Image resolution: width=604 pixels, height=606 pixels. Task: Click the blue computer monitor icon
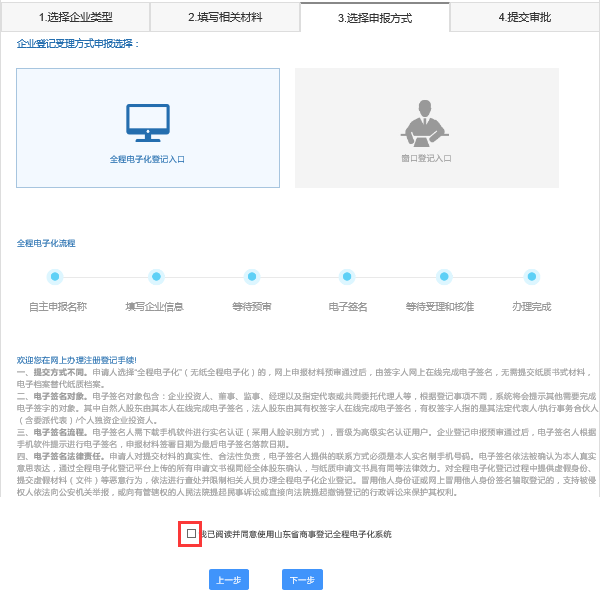click(148, 123)
